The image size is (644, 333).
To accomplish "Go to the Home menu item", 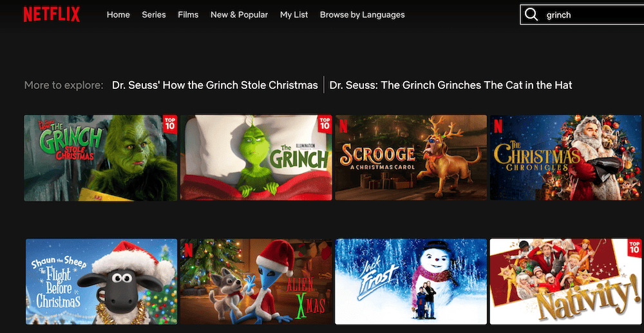I will point(118,15).
